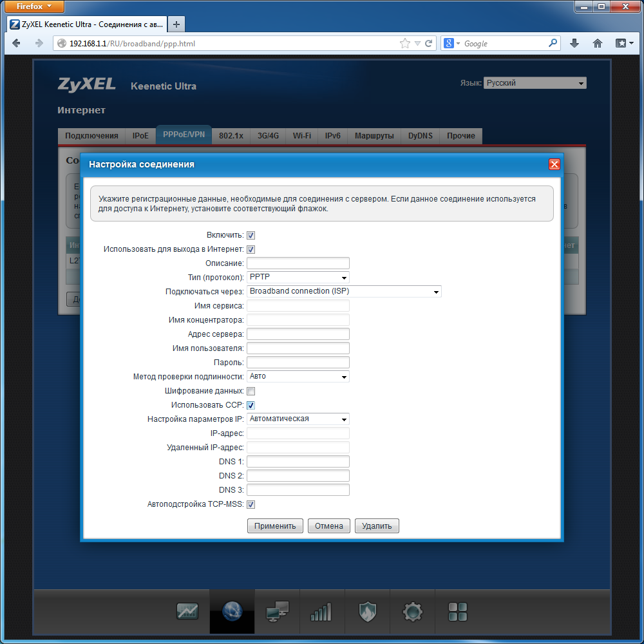Toggle the Использовать CCP checkbox
This screenshot has height=644, width=644.
pyautogui.click(x=251, y=405)
